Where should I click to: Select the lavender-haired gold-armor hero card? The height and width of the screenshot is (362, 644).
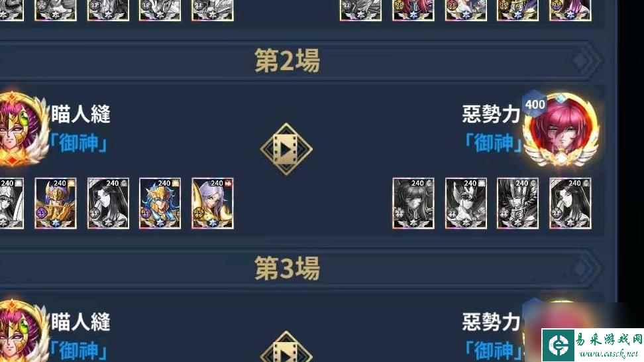tap(212, 204)
